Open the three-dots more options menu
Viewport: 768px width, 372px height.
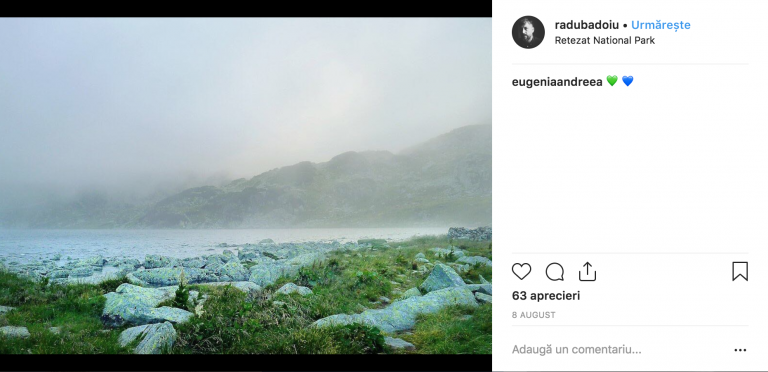(x=740, y=350)
